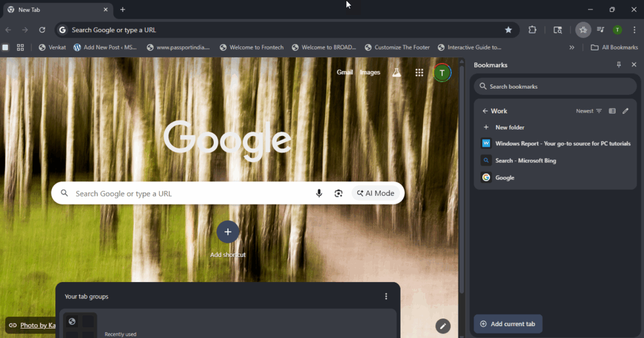Click the Google search box on page
The image size is (644, 338).
click(228, 193)
